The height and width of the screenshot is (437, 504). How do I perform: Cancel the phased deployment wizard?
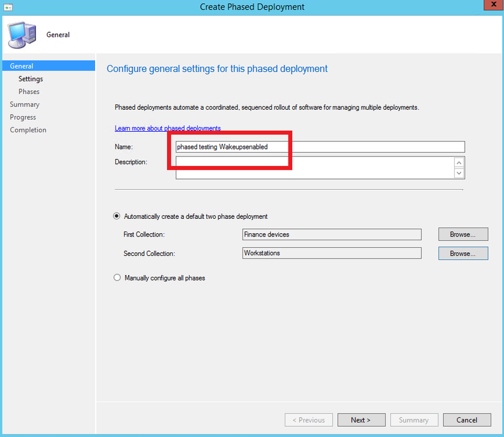click(467, 420)
